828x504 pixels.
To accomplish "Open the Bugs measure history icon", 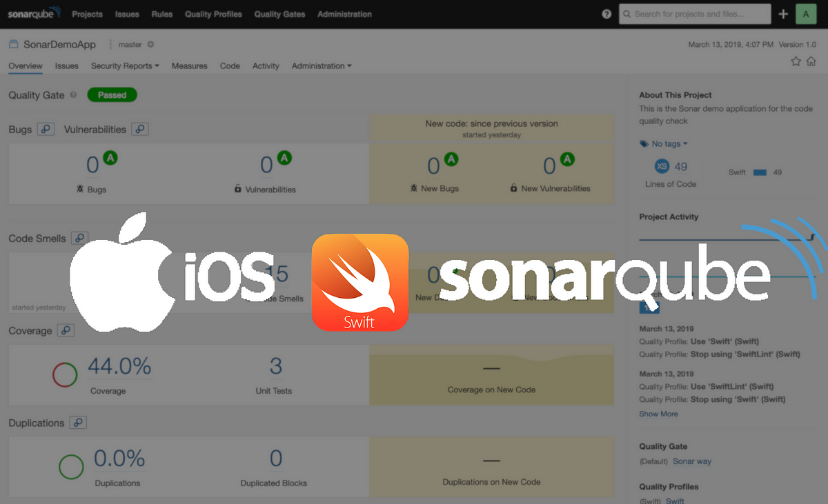I will [46, 129].
